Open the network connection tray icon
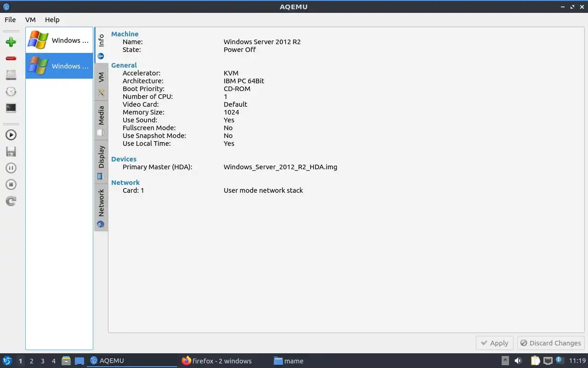This screenshot has height=368, width=588. click(548, 361)
